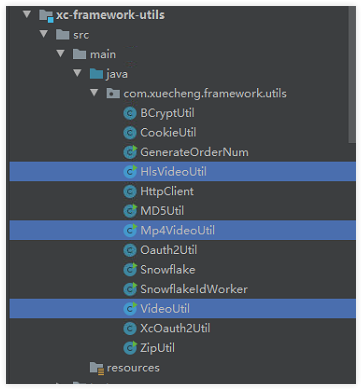The height and width of the screenshot is (390, 362).
Task: Click the xc-framework-utils module folder icon
Action: tap(46, 16)
